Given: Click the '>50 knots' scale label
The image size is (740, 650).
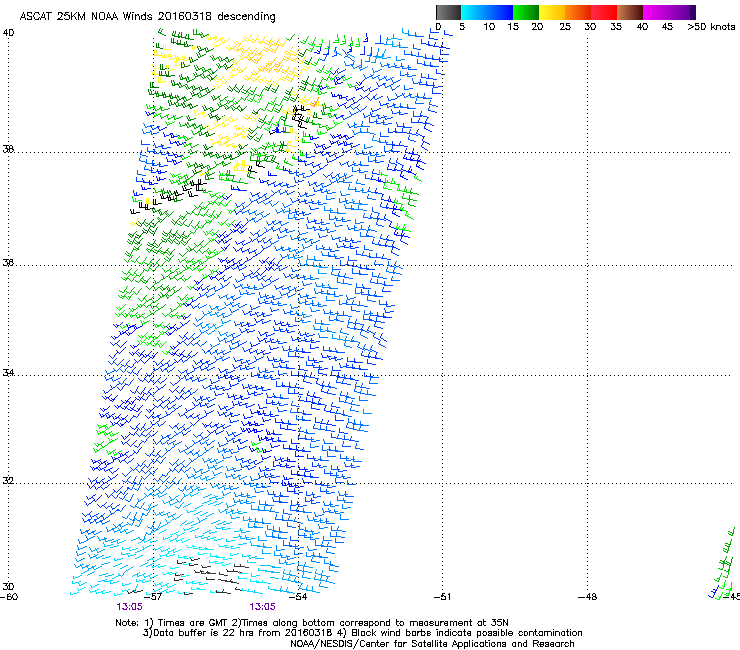Looking at the screenshot, I should pyautogui.click(x=711, y=27).
